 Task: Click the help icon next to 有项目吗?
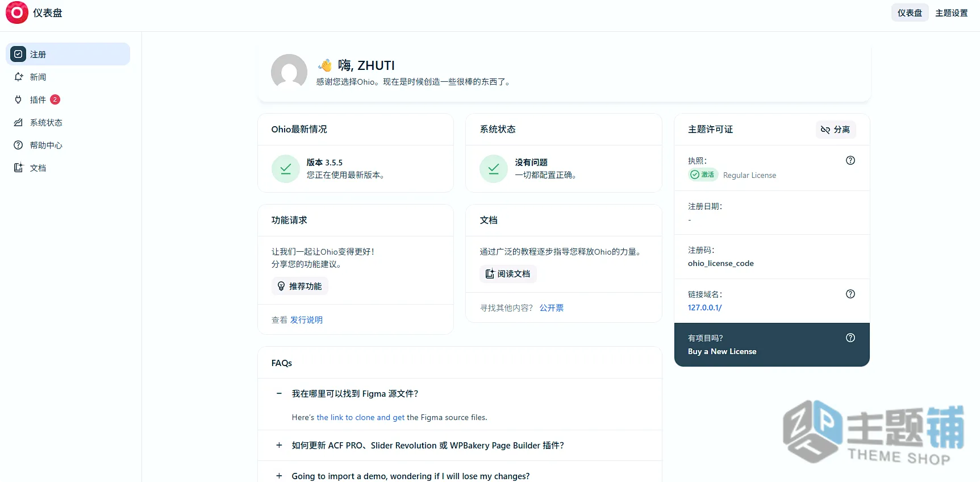[850, 338]
